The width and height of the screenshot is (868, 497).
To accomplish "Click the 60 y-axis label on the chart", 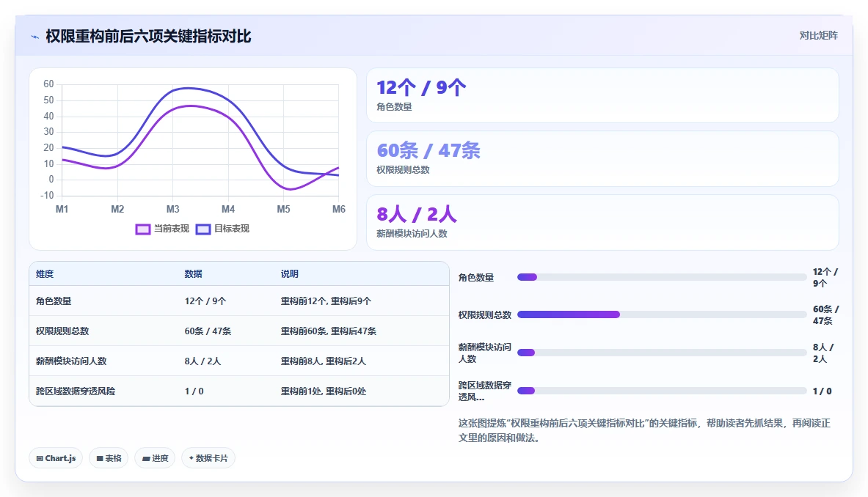I will click(48, 84).
